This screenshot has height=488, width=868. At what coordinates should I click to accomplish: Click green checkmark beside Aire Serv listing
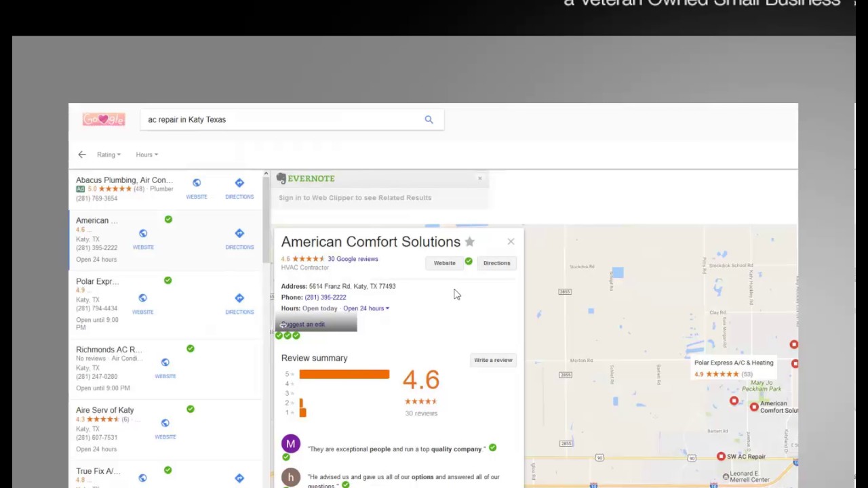click(191, 409)
